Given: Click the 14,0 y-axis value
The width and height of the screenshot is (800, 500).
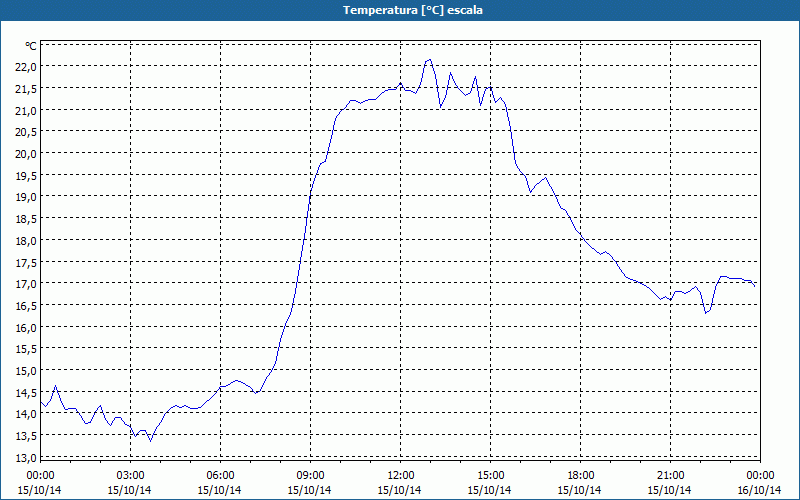Looking at the screenshot, I should pos(26,414).
